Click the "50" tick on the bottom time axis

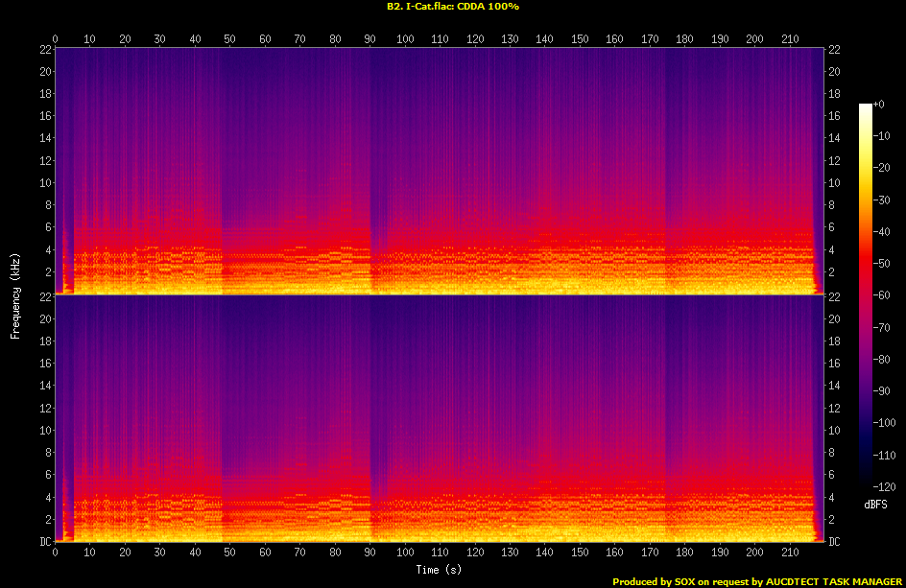point(230,553)
